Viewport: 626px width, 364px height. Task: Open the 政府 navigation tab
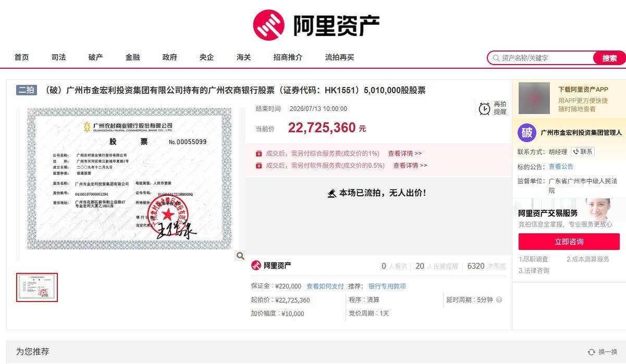click(170, 57)
